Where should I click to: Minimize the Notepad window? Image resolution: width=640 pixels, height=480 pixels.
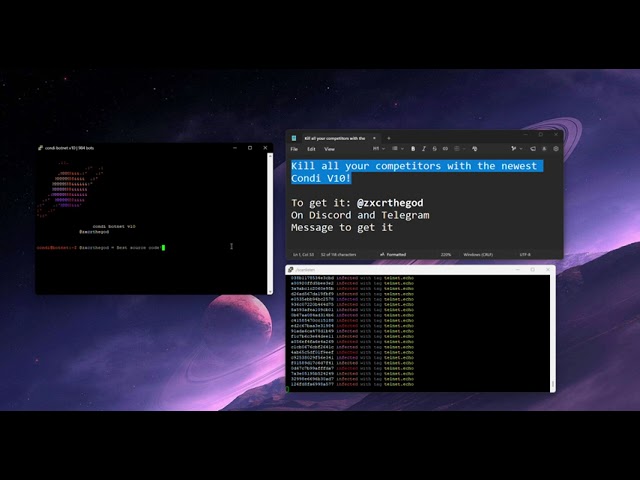pos(525,134)
